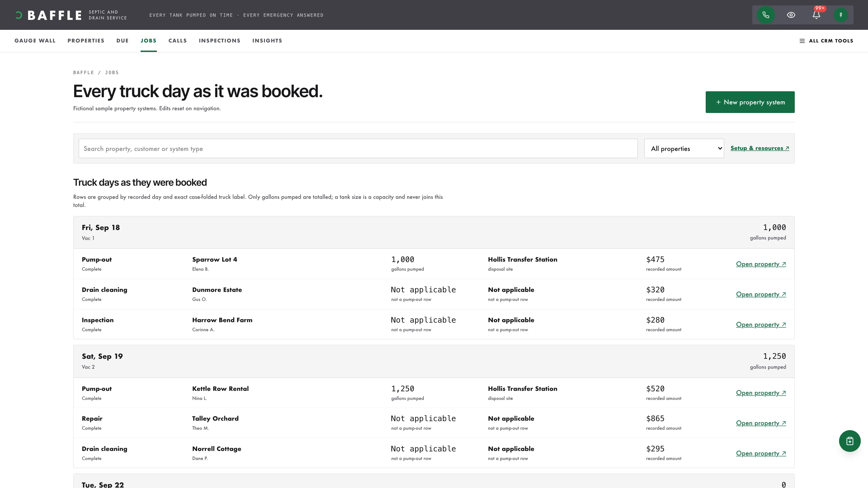Screen dimensions: 868x488
Task: Open the Inspections tab
Action: point(220,41)
